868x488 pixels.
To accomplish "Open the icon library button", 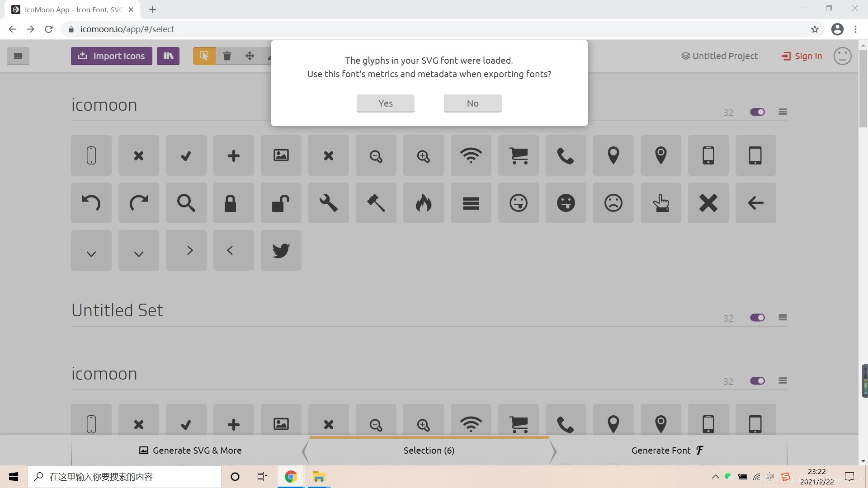I will click(x=168, y=56).
